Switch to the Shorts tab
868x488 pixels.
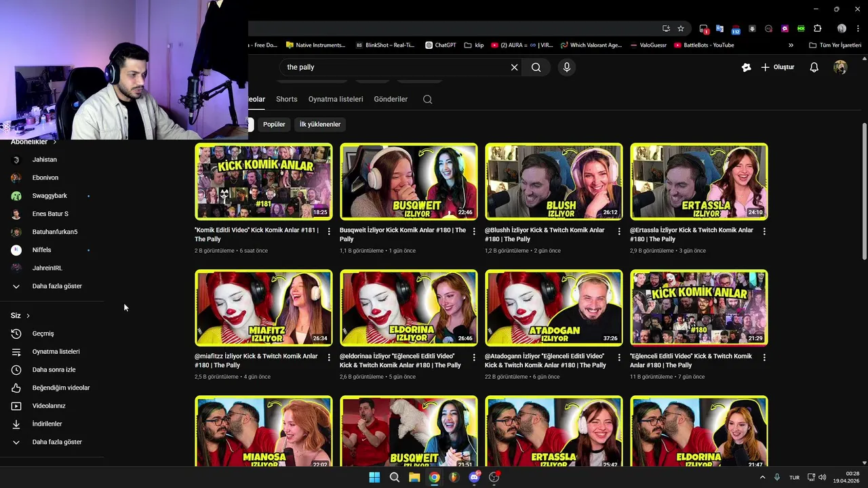point(287,99)
